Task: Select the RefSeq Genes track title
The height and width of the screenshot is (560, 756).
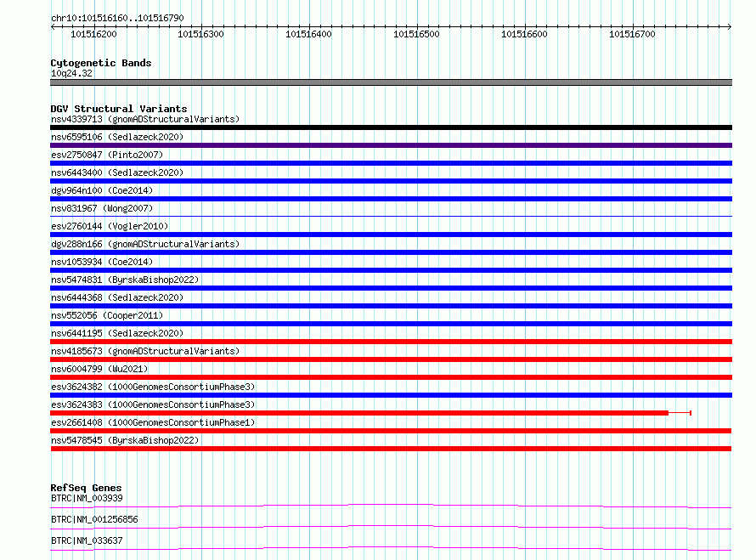Action: coord(86,488)
